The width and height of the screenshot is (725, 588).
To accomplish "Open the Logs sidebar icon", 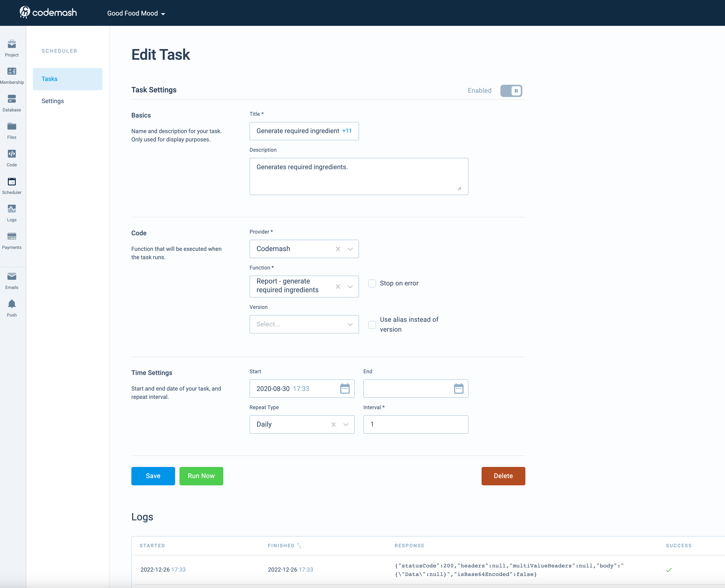I will [12, 209].
